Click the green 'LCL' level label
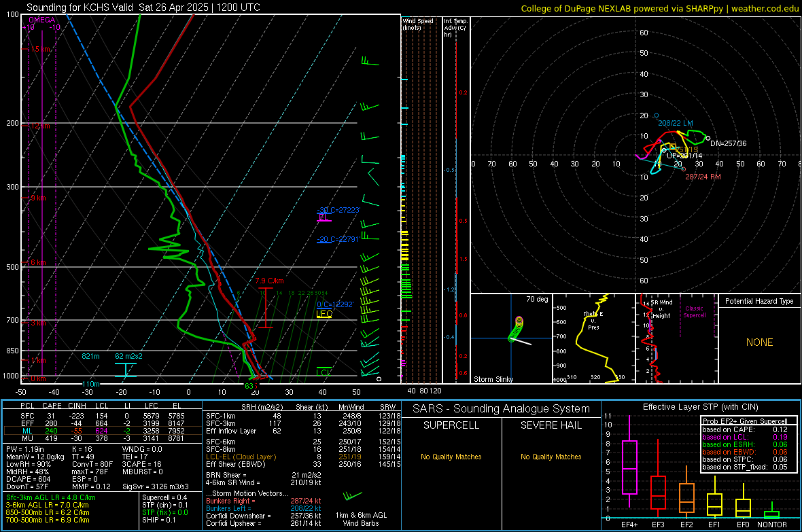This screenshot has width=802, height=532. pos(324,372)
